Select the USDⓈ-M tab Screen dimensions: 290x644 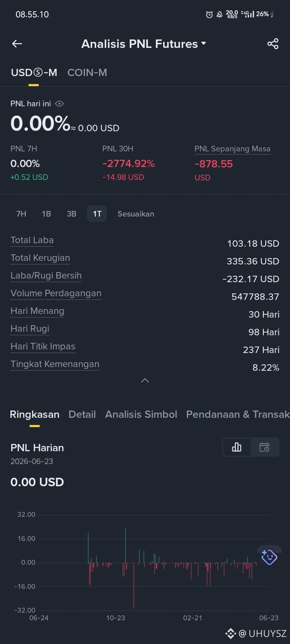coord(34,72)
